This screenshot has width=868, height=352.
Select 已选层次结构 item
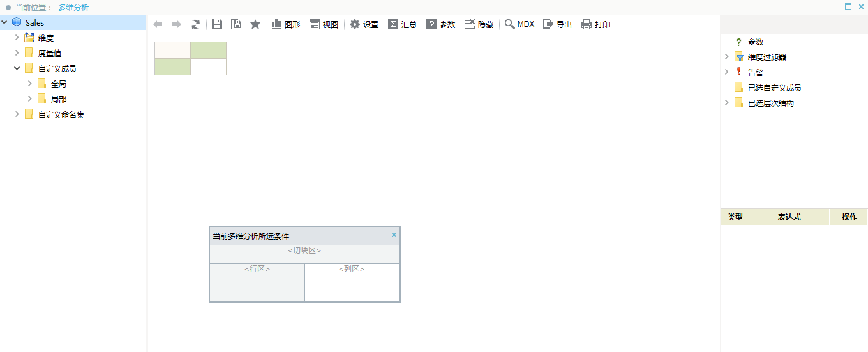coord(771,103)
